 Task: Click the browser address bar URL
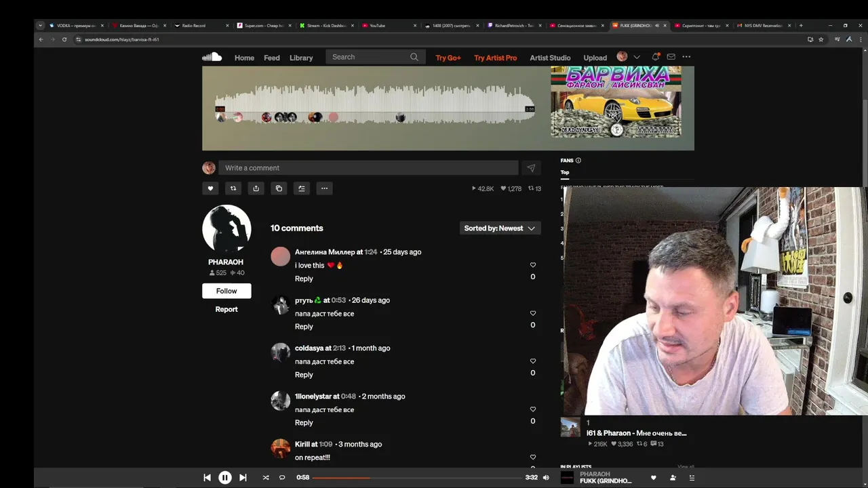[122, 39]
